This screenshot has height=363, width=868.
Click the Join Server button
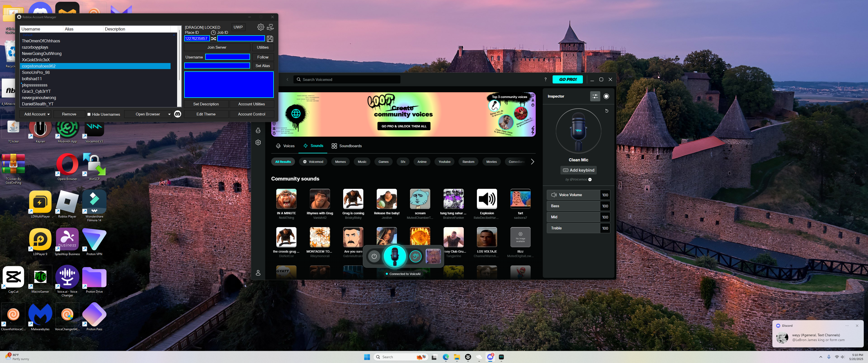click(217, 47)
